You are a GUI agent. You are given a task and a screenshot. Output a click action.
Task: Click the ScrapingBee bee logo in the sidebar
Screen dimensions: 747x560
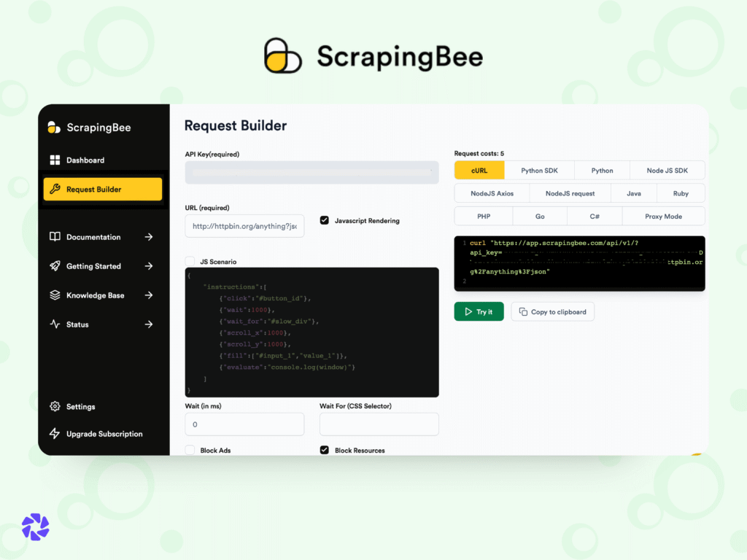coord(53,127)
